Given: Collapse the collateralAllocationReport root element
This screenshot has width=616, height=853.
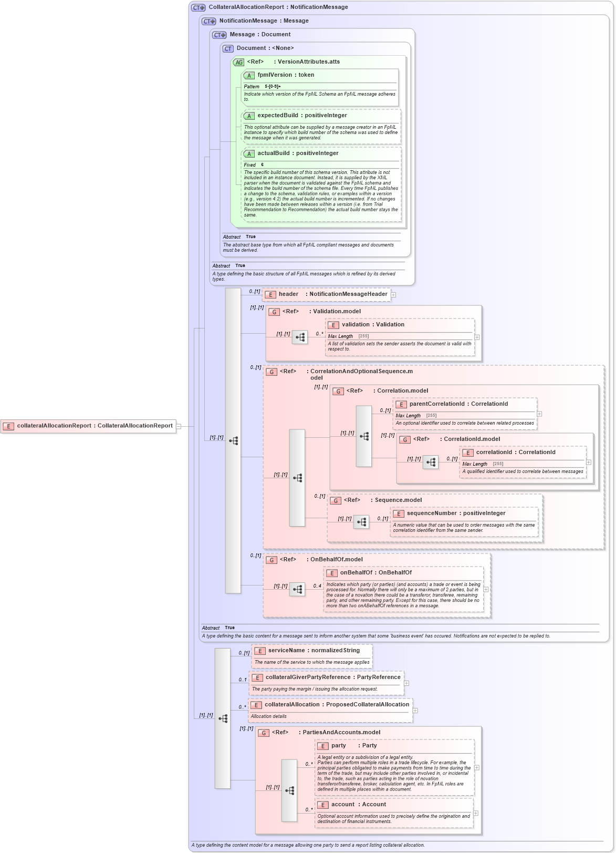Looking at the screenshot, I should [x=179, y=426].
